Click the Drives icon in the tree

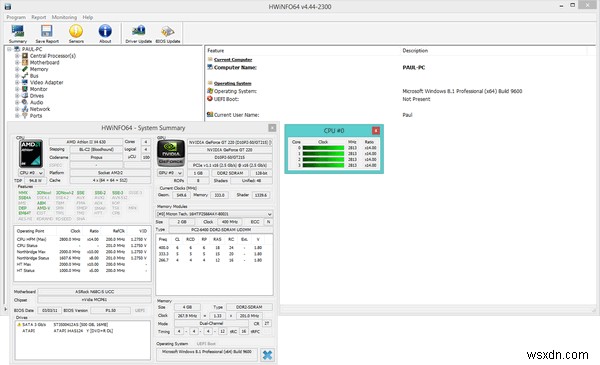pyautogui.click(x=25, y=96)
